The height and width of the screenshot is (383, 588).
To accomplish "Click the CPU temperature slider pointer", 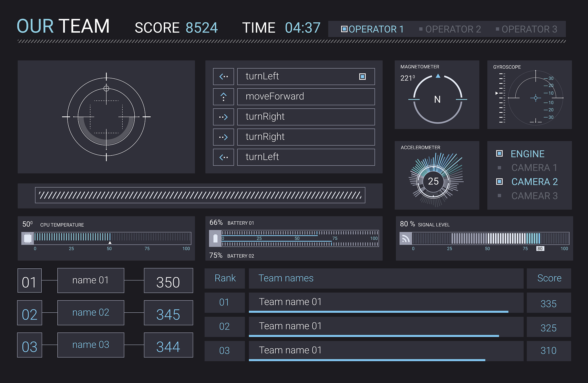I will pos(110,242).
